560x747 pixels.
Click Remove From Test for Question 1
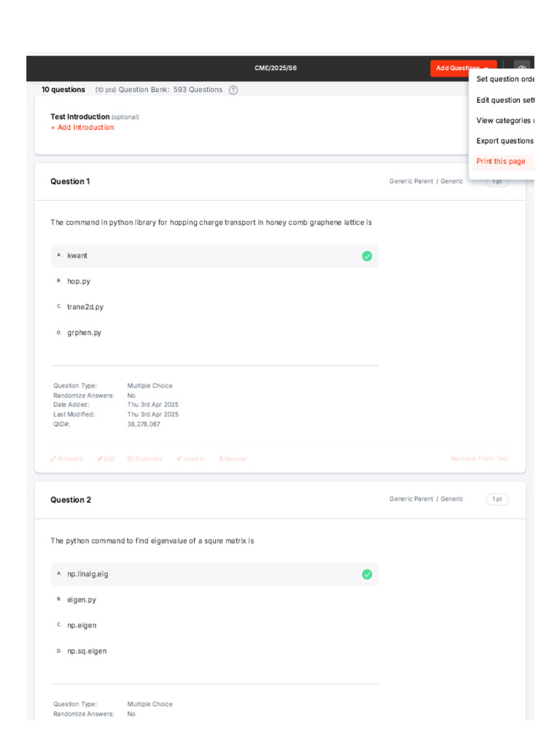tap(480, 459)
